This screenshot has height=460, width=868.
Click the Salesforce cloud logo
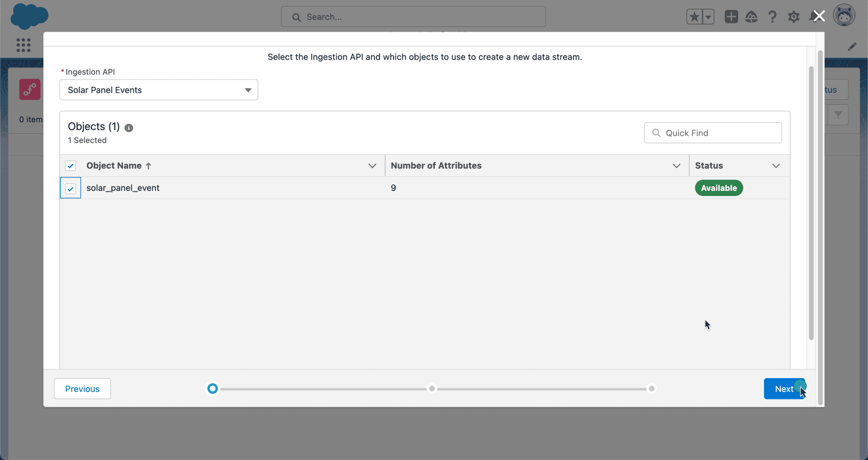[29, 16]
